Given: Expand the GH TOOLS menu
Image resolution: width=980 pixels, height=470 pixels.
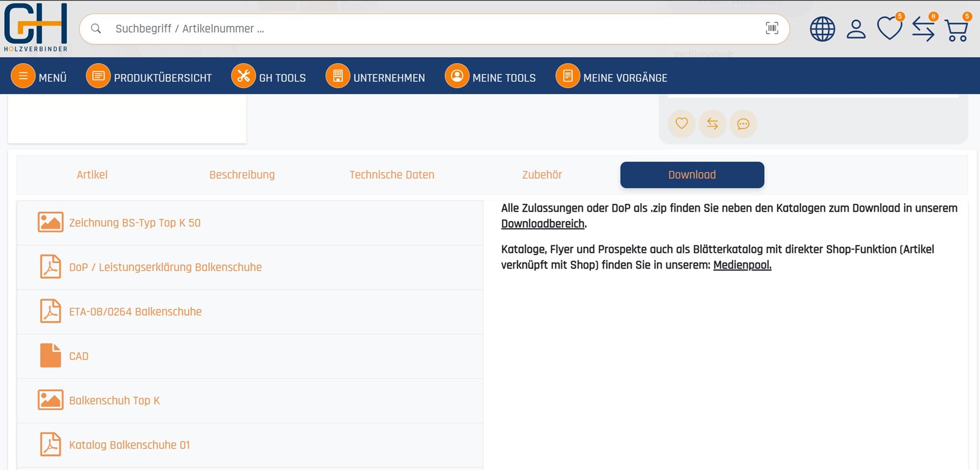Looking at the screenshot, I should click(269, 77).
